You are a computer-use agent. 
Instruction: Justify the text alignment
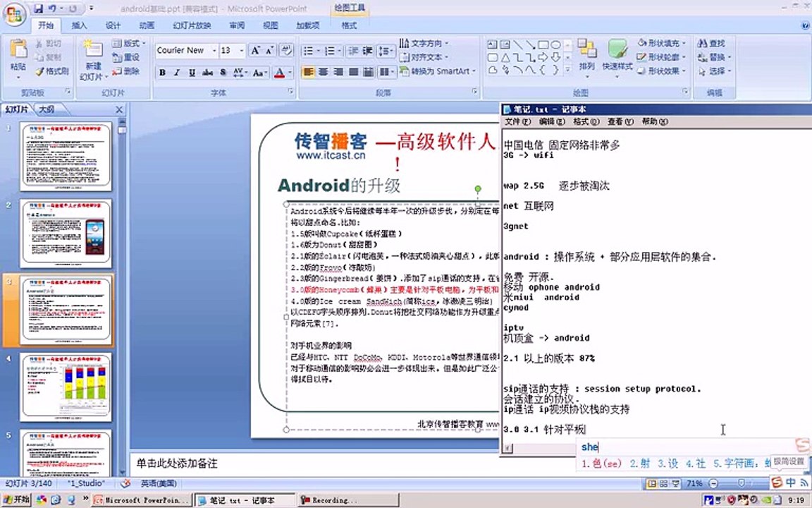[353, 72]
